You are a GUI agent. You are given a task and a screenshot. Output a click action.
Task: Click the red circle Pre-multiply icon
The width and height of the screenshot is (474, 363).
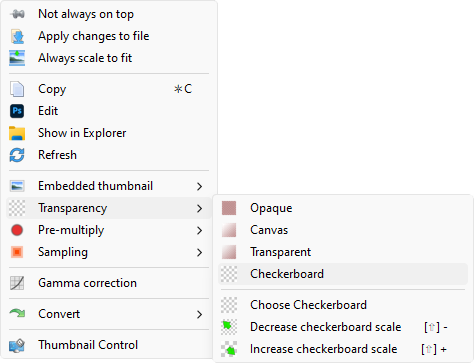[17, 230]
